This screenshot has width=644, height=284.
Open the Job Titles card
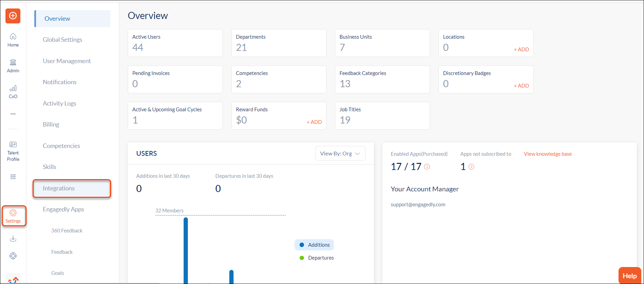click(x=382, y=116)
